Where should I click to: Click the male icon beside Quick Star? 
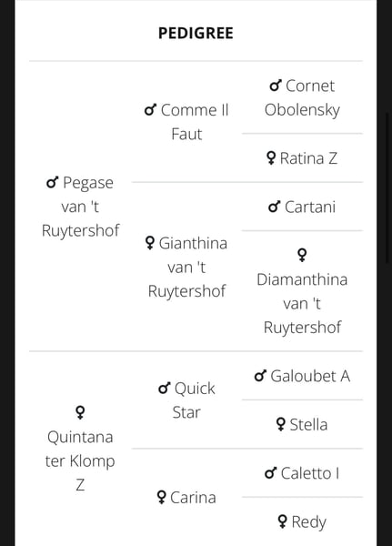point(165,389)
